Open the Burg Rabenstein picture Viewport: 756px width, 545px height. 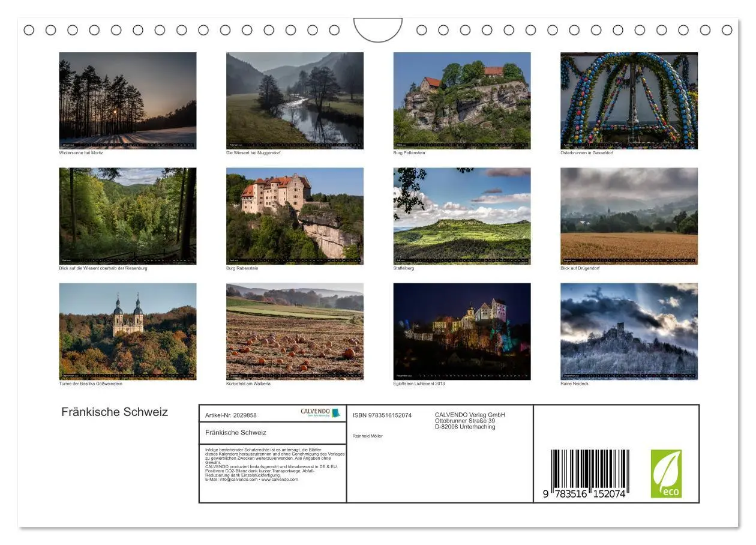(294, 213)
